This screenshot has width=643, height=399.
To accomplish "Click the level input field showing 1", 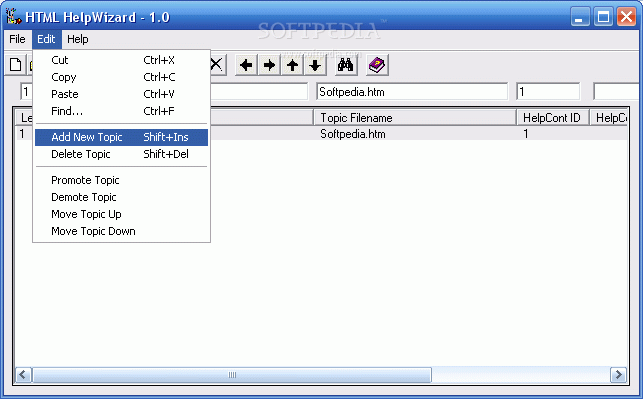I will pyautogui.click(x=26, y=91).
